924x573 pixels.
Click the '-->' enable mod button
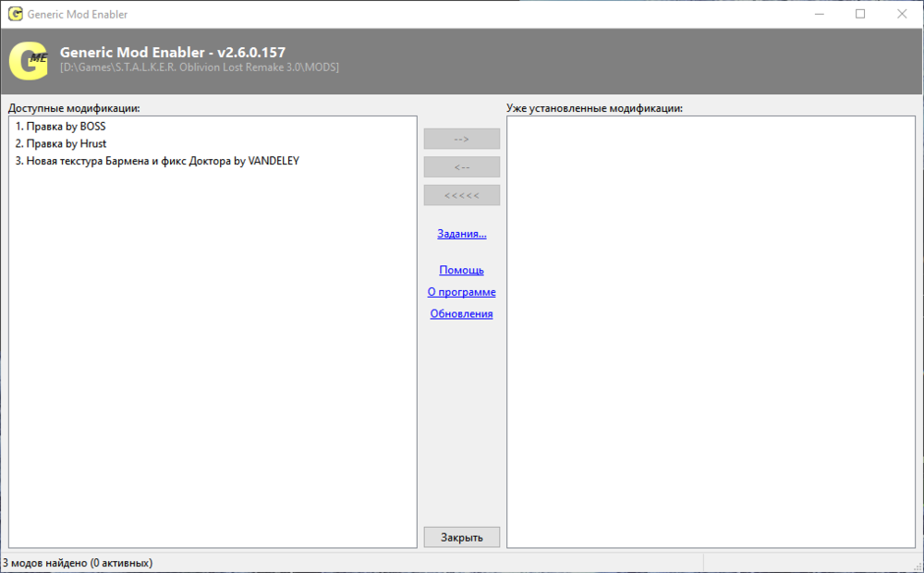(x=461, y=140)
